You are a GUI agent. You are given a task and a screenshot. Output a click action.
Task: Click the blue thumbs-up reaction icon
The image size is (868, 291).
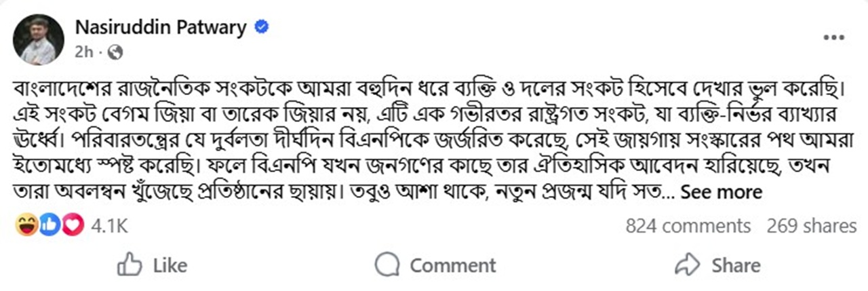[49, 226]
